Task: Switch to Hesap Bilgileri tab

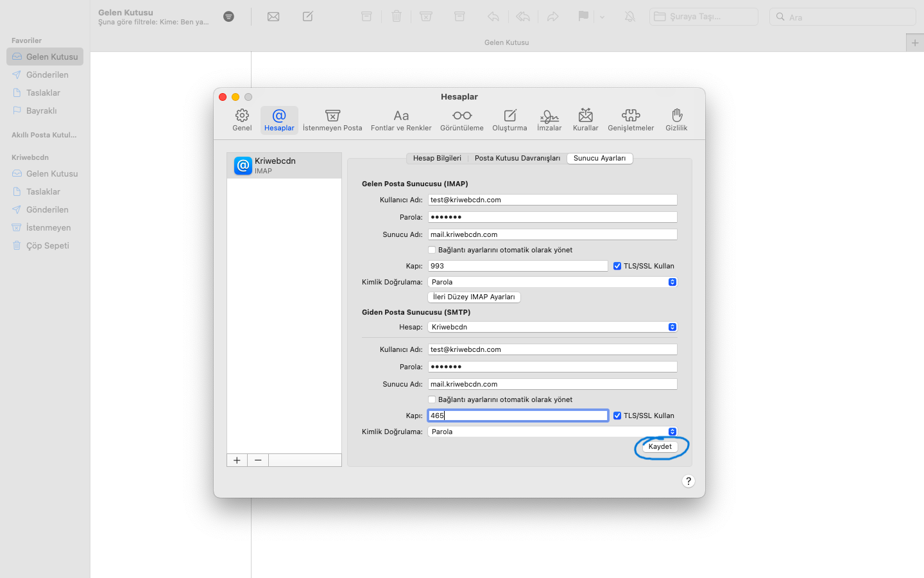Action: (x=437, y=158)
